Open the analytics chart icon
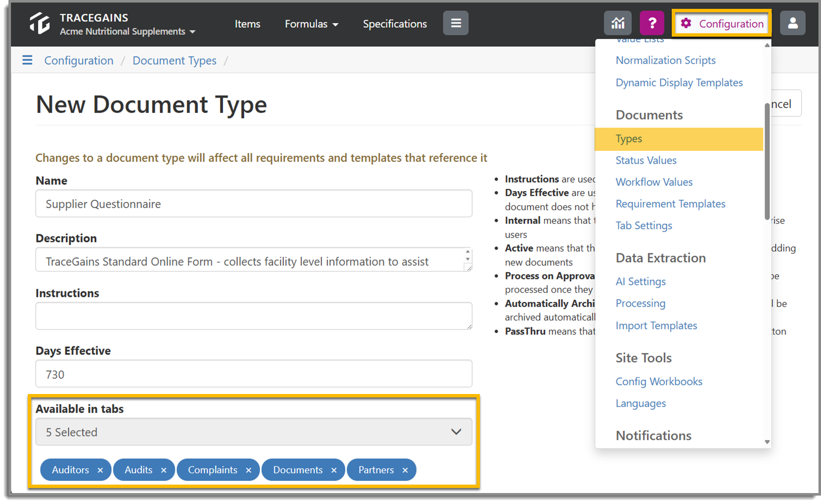This screenshot has width=821, height=504. [x=618, y=23]
